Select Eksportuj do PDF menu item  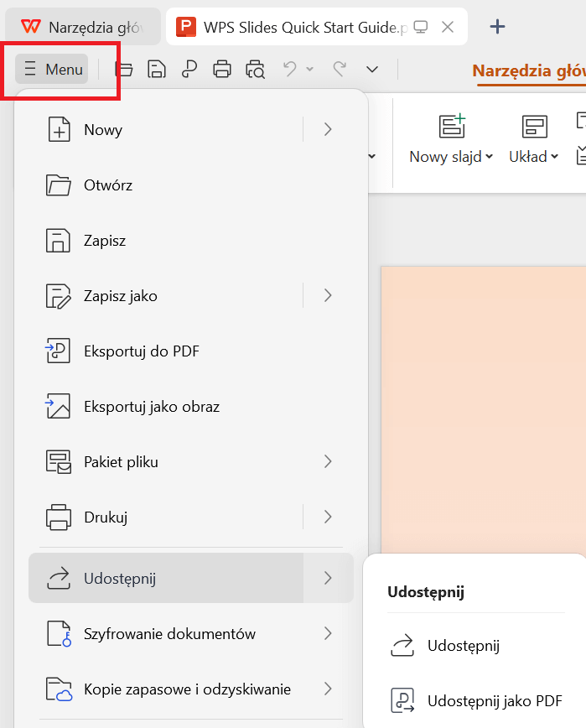(x=190, y=351)
